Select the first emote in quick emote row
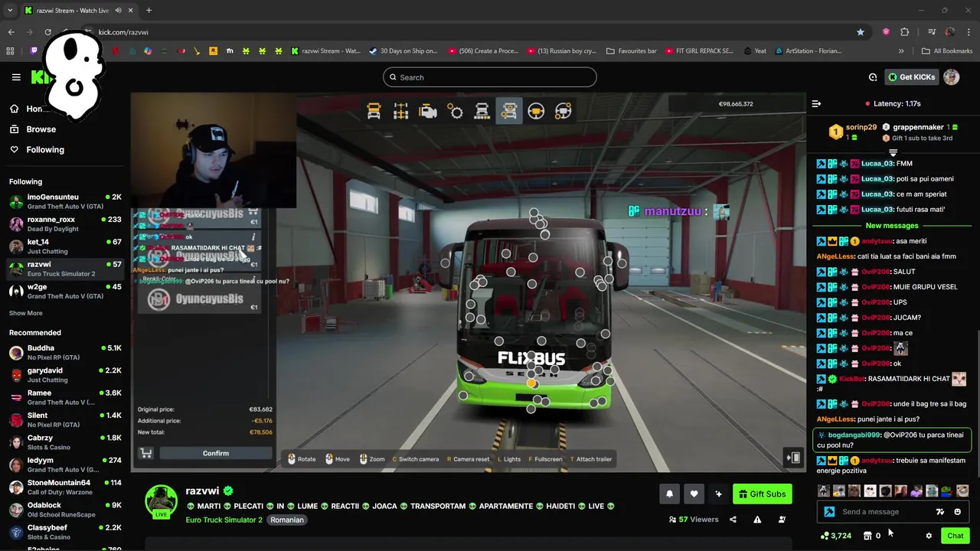Image resolution: width=980 pixels, height=551 pixels. click(824, 491)
